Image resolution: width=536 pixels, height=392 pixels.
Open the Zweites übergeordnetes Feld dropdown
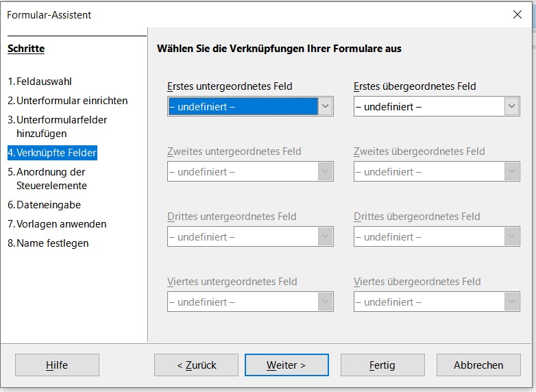coord(437,172)
